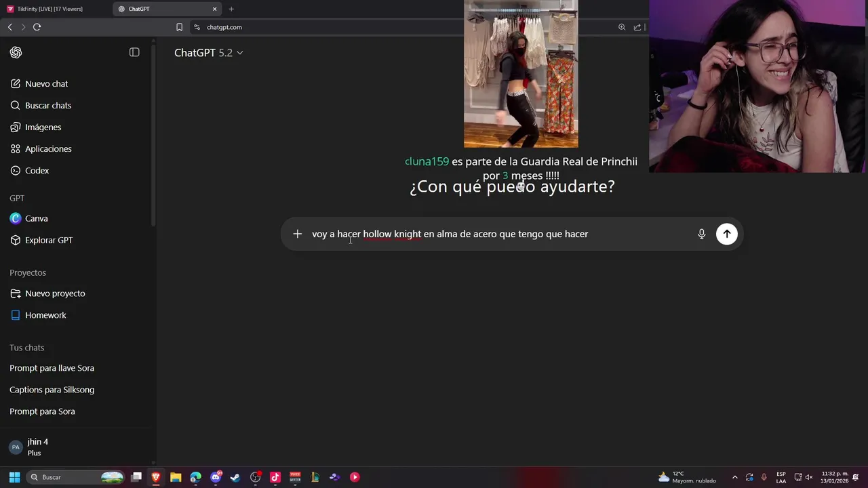The height and width of the screenshot is (488, 868).
Task: Click the microphone dictation icon
Action: pyautogui.click(x=702, y=234)
